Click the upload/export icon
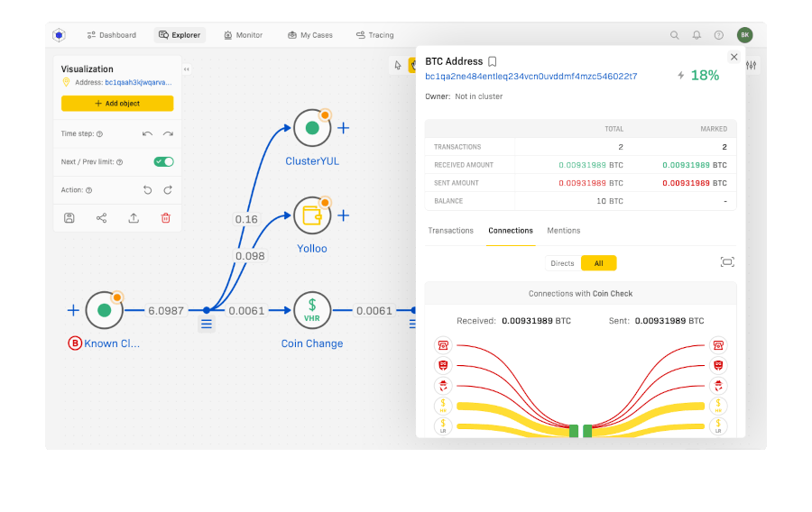This screenshot has height=512, width=812. tap(134, 218)
